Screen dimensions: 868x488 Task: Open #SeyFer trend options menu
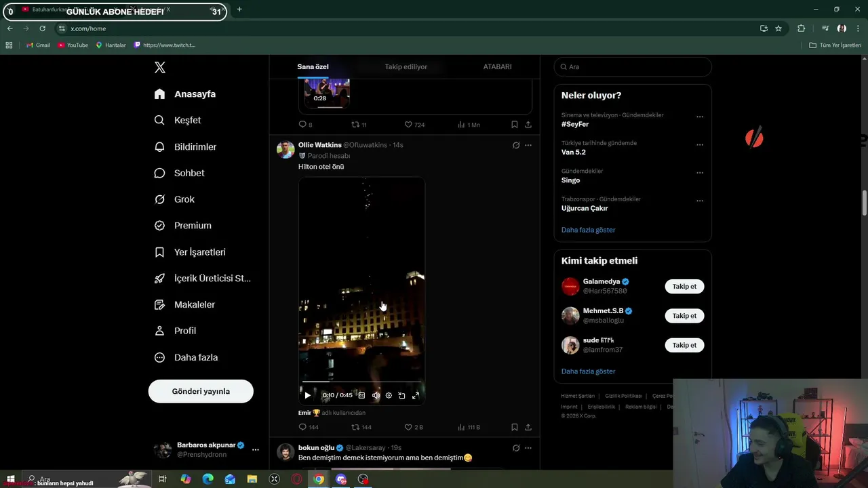700,117
